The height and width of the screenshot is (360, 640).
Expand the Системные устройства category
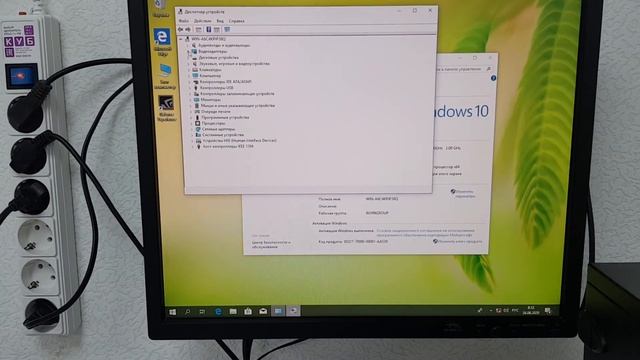[x=192, y=135]
